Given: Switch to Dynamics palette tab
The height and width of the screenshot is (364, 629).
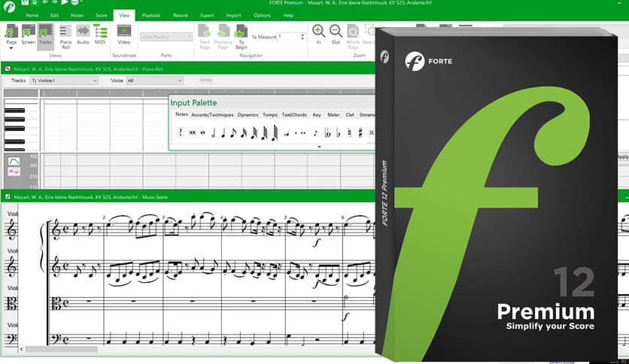Looking at the screenshot, I should (248, 115).
